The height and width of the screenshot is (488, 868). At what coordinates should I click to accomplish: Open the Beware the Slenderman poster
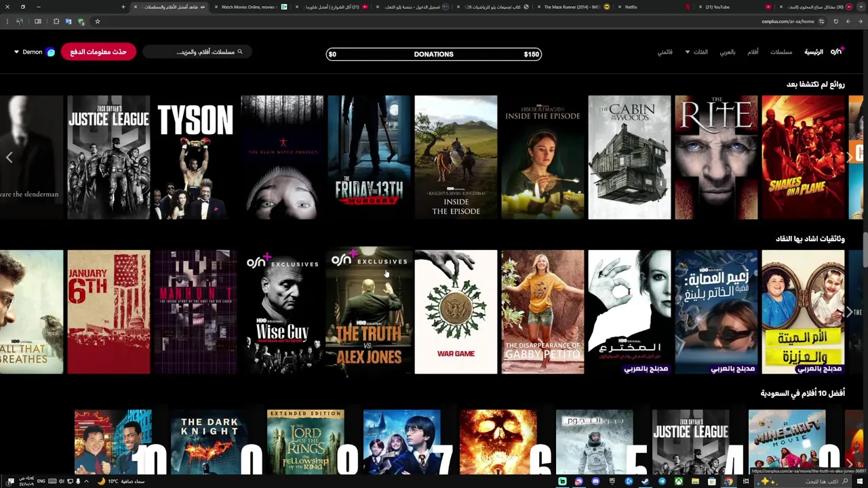tap(31, 157)
